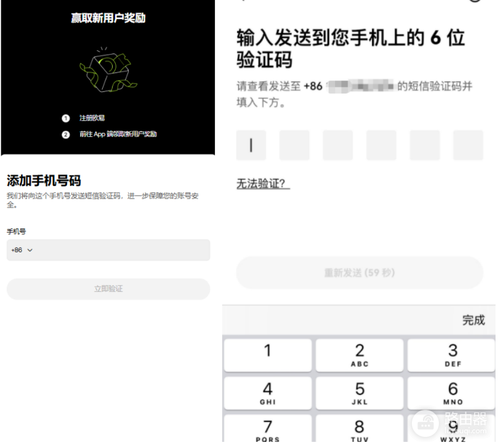
Task: Tap keypad digit 4 GHI
Action: point(268,393)
